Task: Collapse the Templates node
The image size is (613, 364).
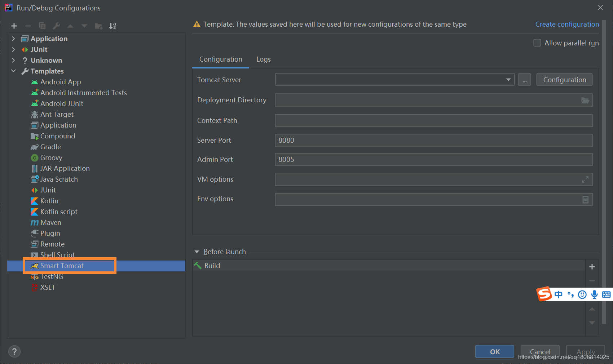Action: pos(13,71)
